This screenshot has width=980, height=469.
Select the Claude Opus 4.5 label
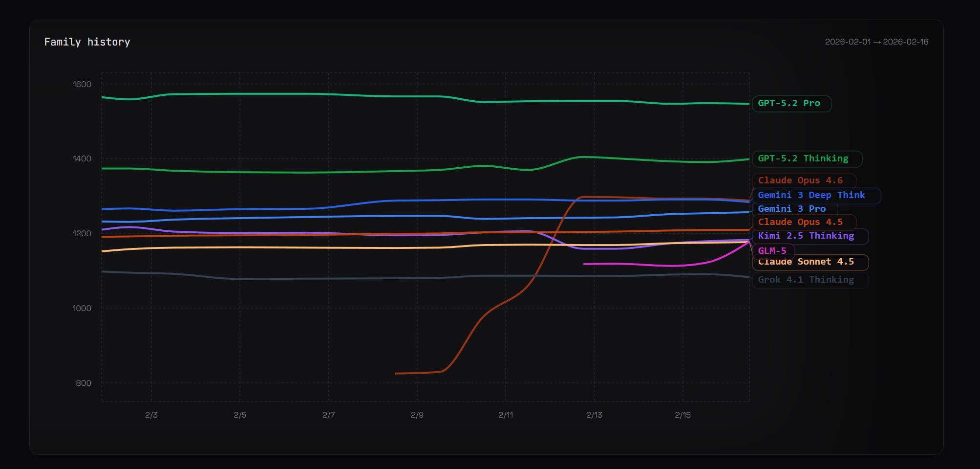[804, 222]
